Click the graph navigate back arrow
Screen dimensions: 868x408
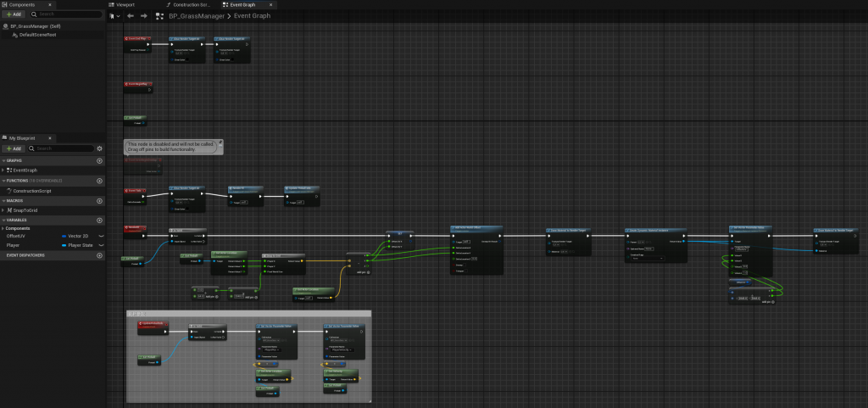pos(130,16)
